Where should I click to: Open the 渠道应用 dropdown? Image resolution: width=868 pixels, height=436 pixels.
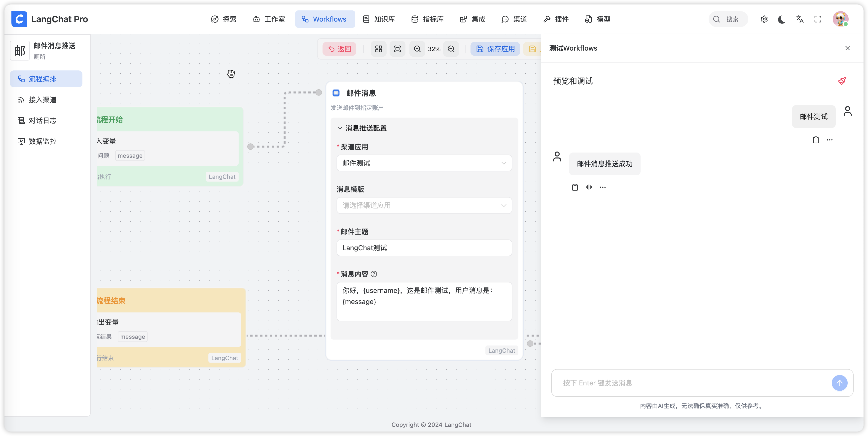[424, 163]
